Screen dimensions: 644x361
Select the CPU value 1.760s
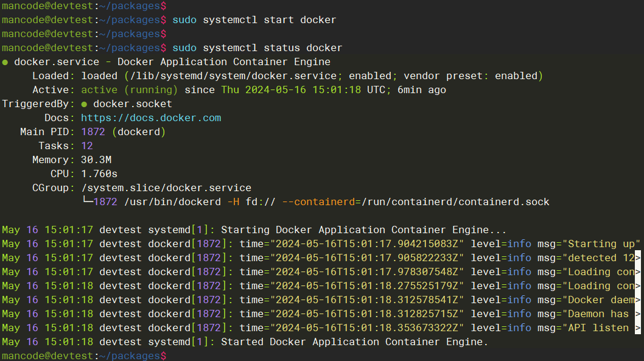coord(99,173)
